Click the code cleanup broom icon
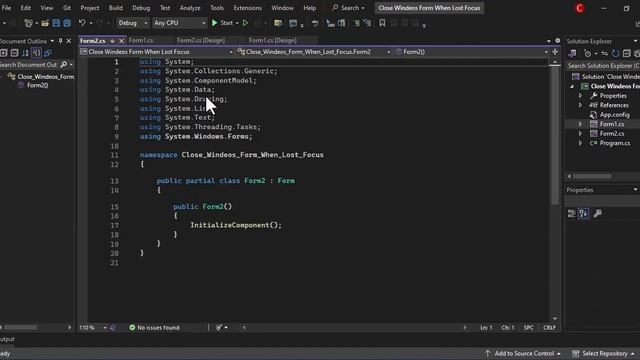640x360 pixels. point(219,327)
